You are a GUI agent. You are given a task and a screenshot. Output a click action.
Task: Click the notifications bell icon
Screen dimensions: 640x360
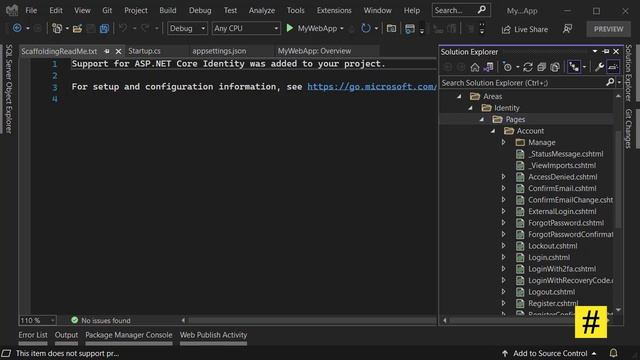[x=613, y=353]
